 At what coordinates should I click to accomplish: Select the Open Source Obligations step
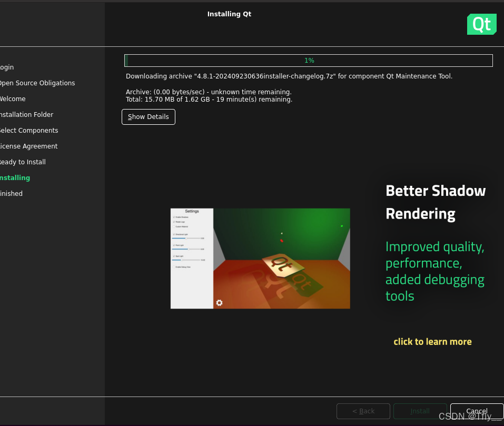click(x=37, y=83)
